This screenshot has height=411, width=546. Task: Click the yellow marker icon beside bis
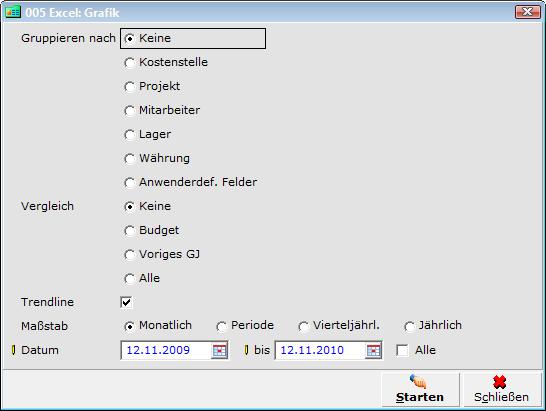(x=247, y=350)
